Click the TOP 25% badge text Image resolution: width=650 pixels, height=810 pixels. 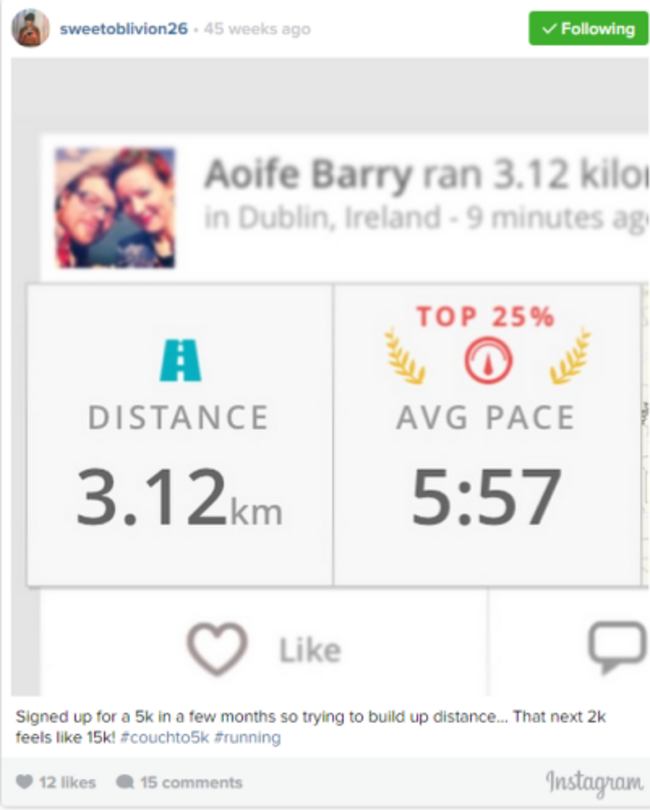pos(485,317)
